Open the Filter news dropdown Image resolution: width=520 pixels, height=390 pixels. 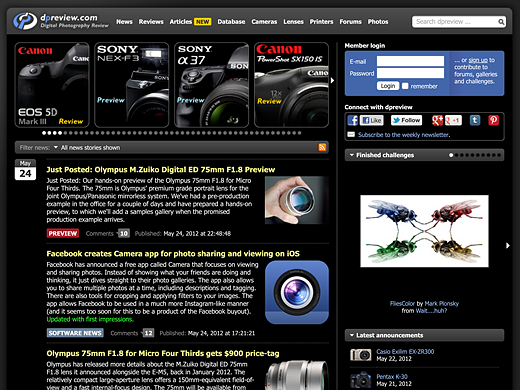[x=56, y=147]
